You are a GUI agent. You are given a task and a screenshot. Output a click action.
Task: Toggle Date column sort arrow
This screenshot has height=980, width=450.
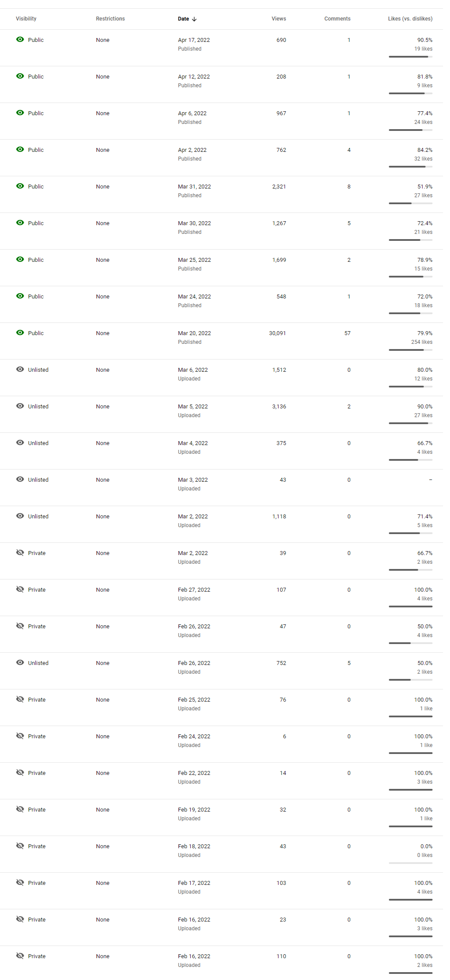(x=194, y=19)
